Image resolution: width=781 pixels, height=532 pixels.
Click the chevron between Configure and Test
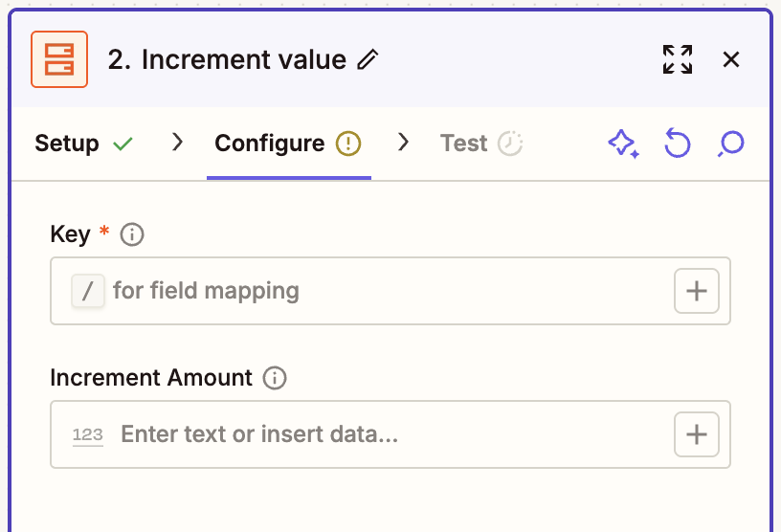(x=404, y=143)
